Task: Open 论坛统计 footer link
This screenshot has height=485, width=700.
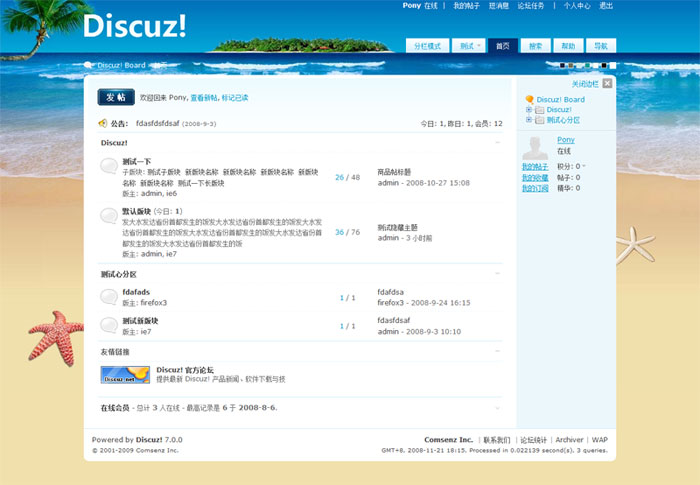Action: coord(533,440)
